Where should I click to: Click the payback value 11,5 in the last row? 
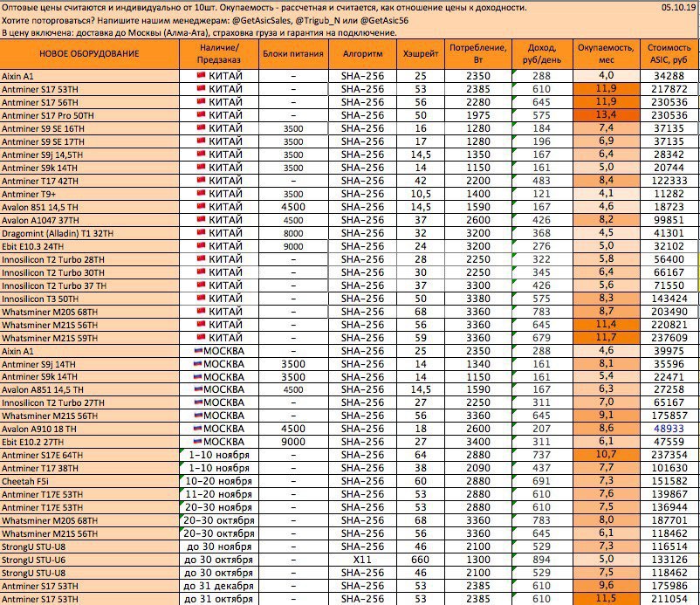click(x=607, y=599)
